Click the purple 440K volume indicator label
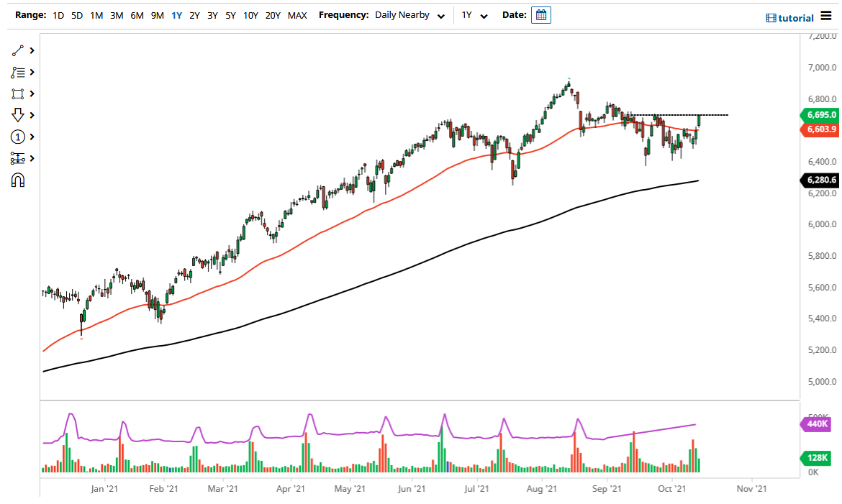The height and width of the screenshot is (504, 842). (x=818, y=425)
